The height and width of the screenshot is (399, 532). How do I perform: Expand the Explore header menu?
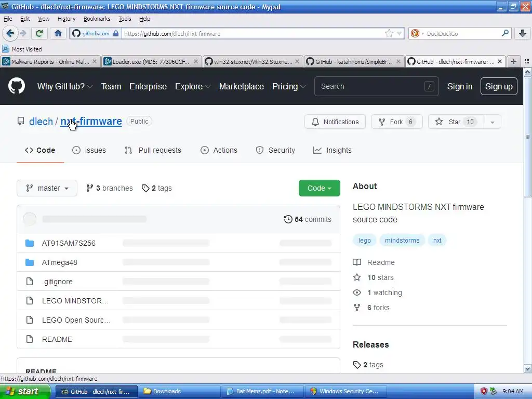pyautogui.click(x=192, y=86)
